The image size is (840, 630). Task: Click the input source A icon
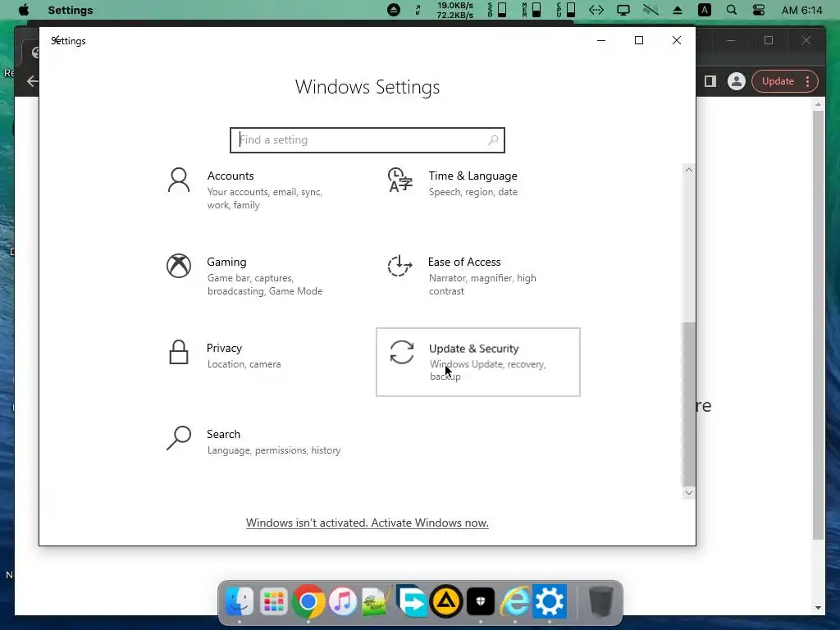(705, 10)
